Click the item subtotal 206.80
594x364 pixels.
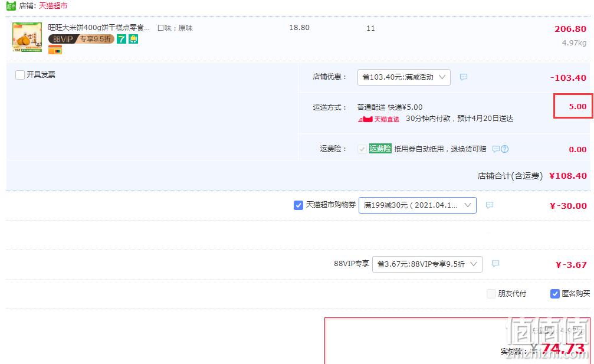pyautogui.click(x=570, y=29)
